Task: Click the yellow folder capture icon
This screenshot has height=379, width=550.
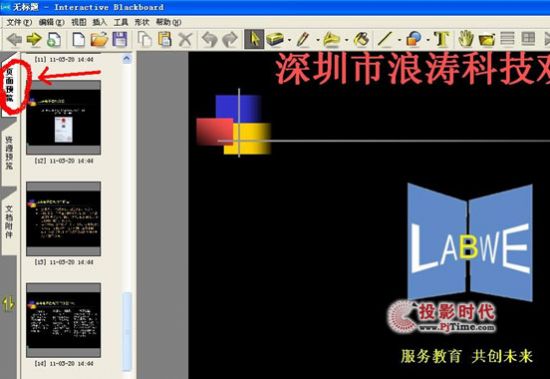Action: coord(487,40)
